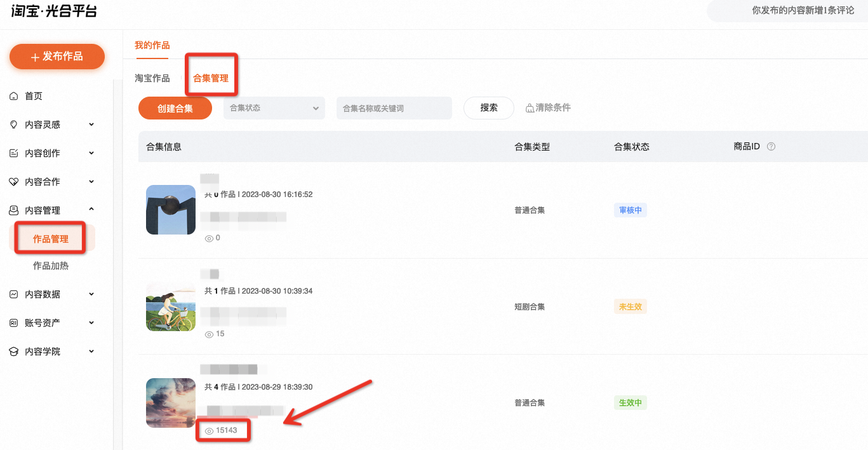Select the 合集管理 tab
Image resolution: width=868 pixels, height=450 pixels.
[x=211, y=78]
